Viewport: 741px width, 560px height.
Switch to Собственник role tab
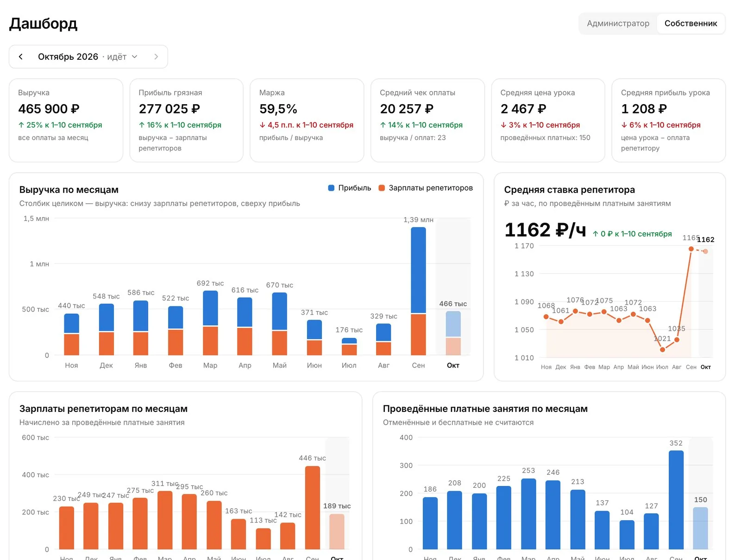[x=691, y=23]
